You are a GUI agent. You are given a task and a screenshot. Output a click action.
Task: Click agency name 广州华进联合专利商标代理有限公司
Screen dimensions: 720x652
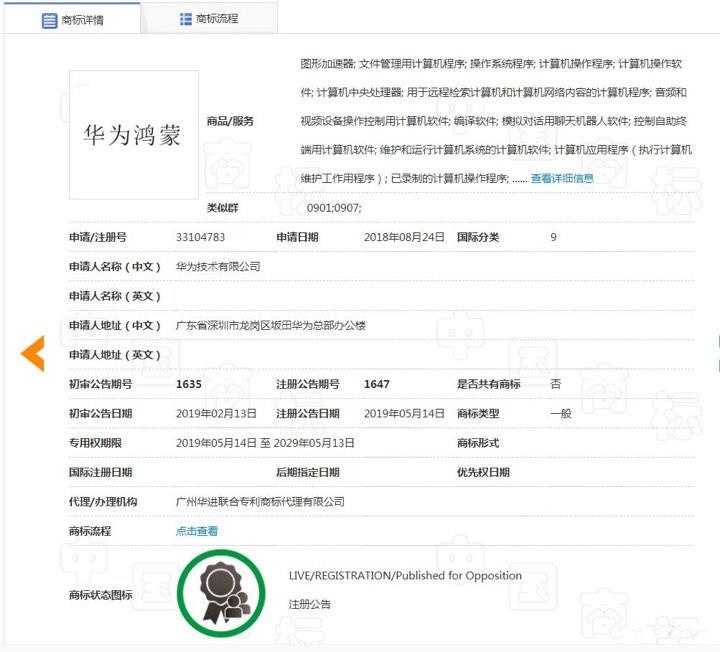pyautogui.click(x=259, y=501)
